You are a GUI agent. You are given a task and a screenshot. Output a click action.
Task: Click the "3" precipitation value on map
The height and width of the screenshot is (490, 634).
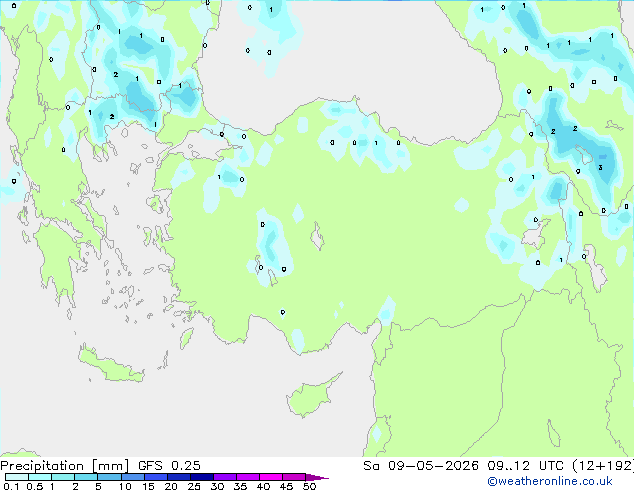pyautogui.click(x=600, y=167)
